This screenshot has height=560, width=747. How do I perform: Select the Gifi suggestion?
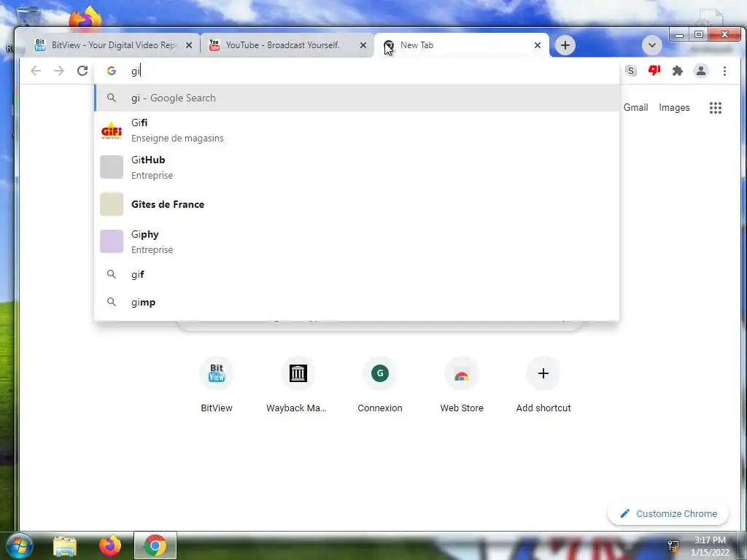point(357,130)
